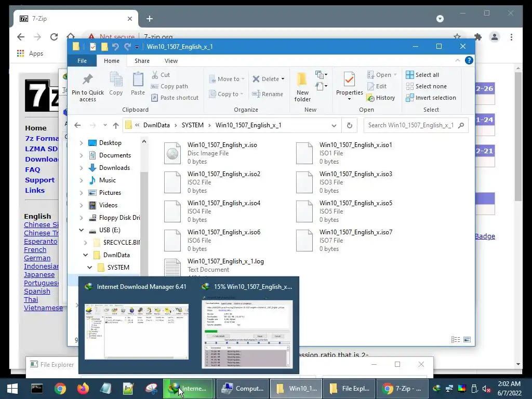Select Win10_1507_English_x.iso disc image file
532x399 pixels.
pyautogui.click(x=222, y=153)
